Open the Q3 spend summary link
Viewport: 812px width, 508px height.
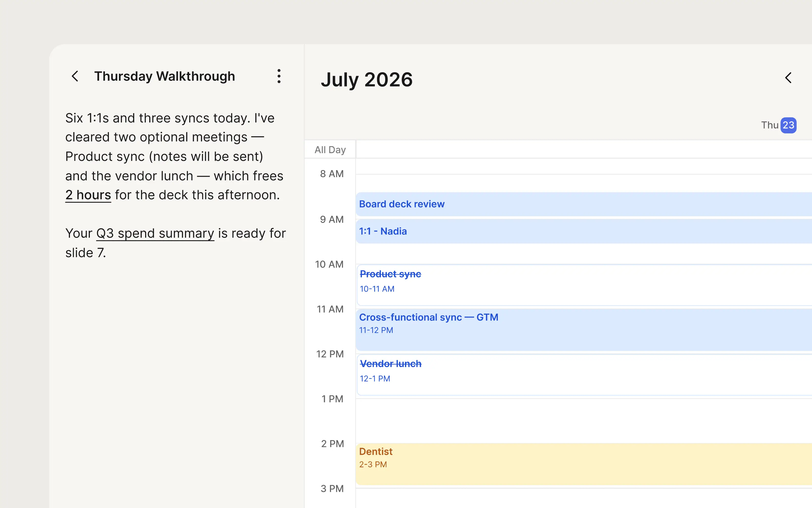coord(155,234)
